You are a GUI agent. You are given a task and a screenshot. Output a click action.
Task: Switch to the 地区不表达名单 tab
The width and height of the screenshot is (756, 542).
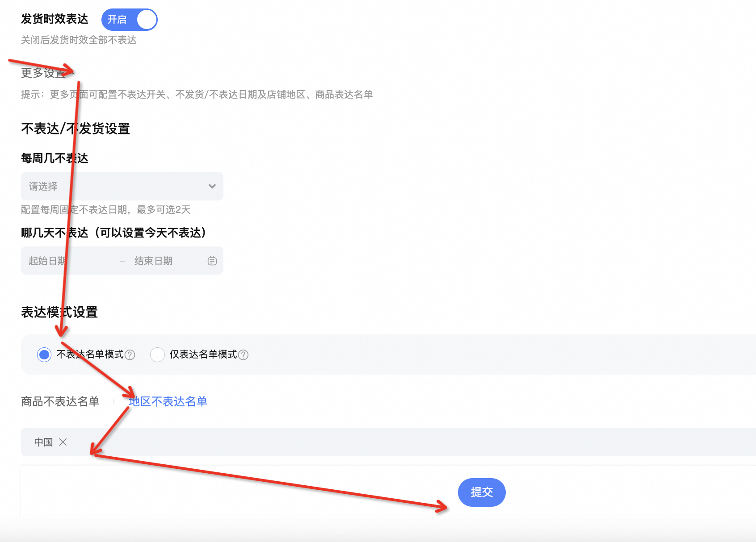pyautogui.click(x=168, y=401)
